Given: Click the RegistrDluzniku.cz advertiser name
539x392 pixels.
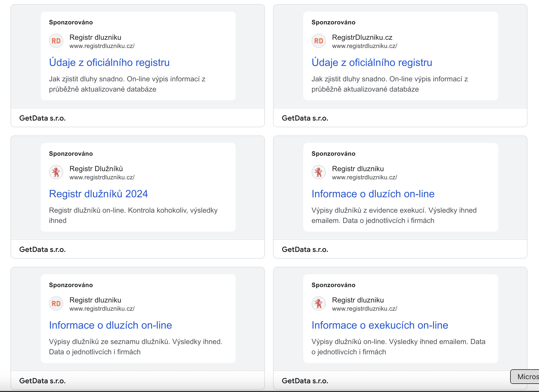Looking at the screenshot, I should [x=362, y=37].
